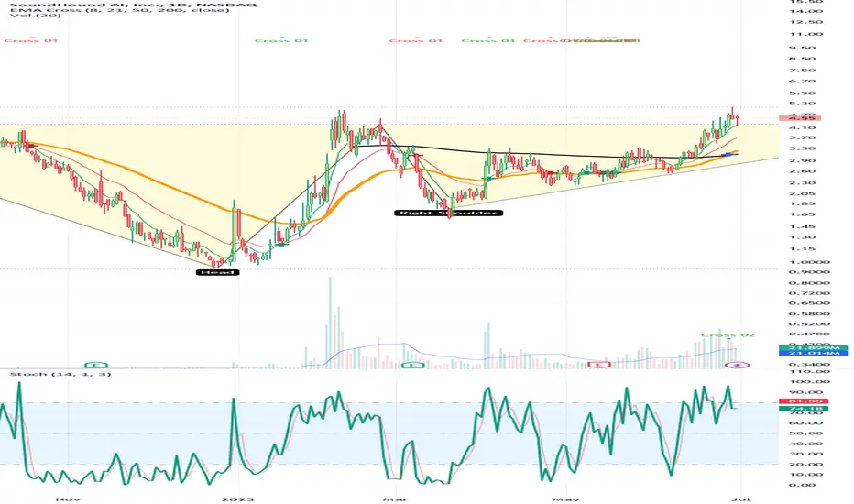
Task: Click the green 21.899M volume tag
Action: click(813, 347)
